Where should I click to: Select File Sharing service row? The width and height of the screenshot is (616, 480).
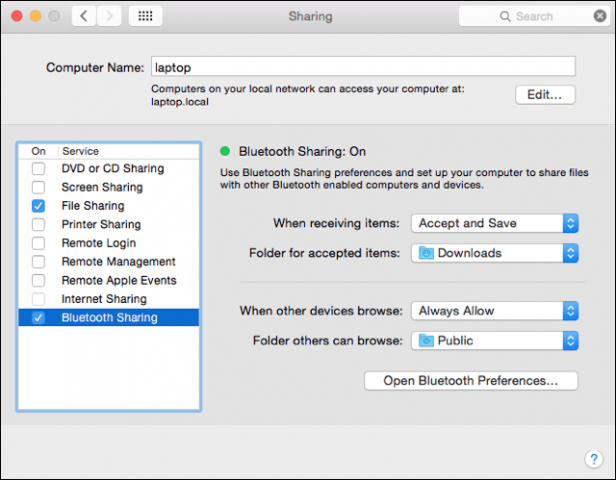109,206
